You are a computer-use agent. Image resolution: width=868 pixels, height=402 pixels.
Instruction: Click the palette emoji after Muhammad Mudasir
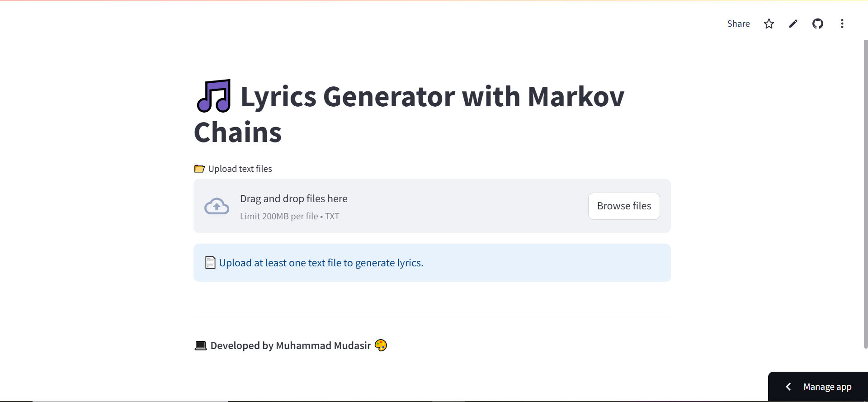click(x=381, y=345)
